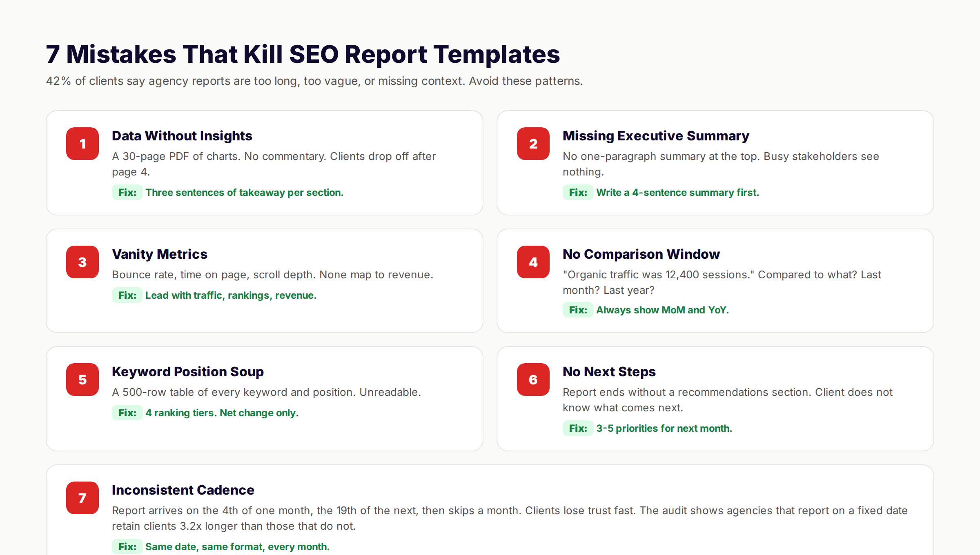Screen dimensions: 980x555
Task: Click the Fix label in the No Next Steps card
Action: coord(578,428)
